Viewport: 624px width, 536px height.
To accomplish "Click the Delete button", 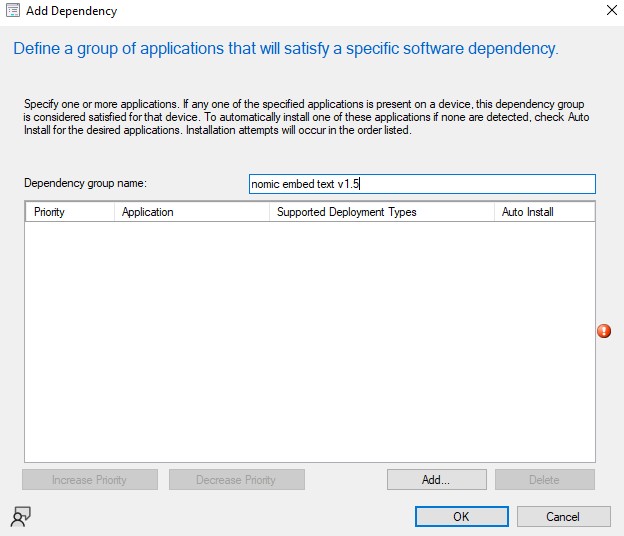I will click(544, 480).
